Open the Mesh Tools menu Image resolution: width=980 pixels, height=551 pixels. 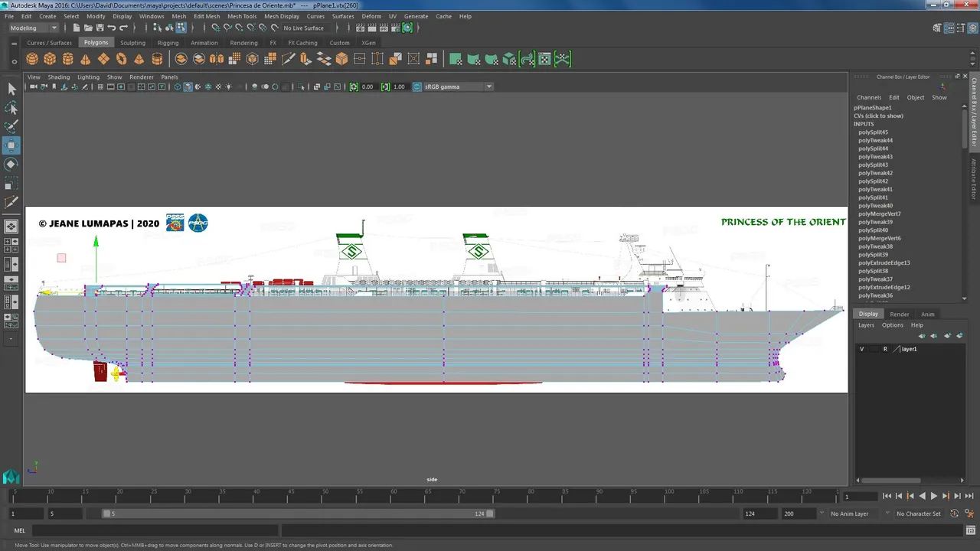coord(242,16)
